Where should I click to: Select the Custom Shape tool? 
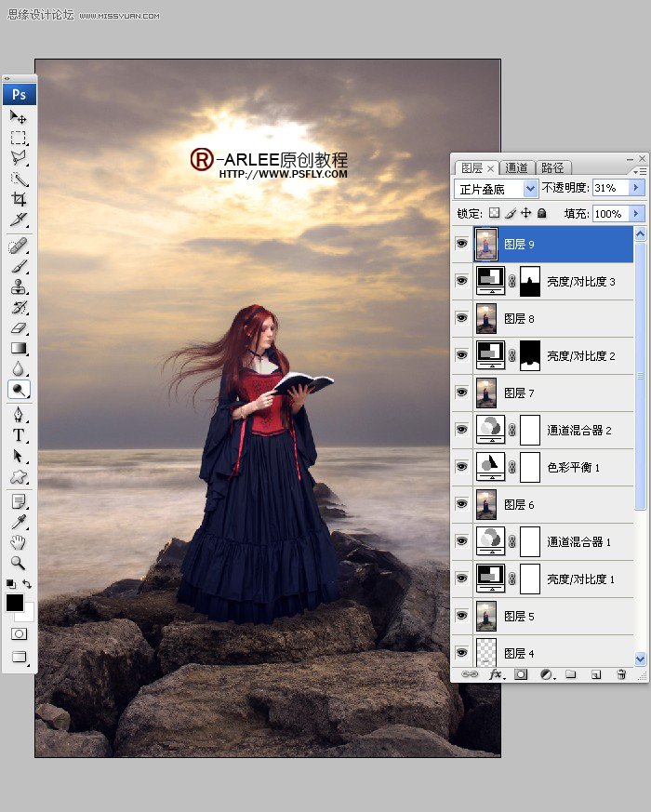click(18, 476)
